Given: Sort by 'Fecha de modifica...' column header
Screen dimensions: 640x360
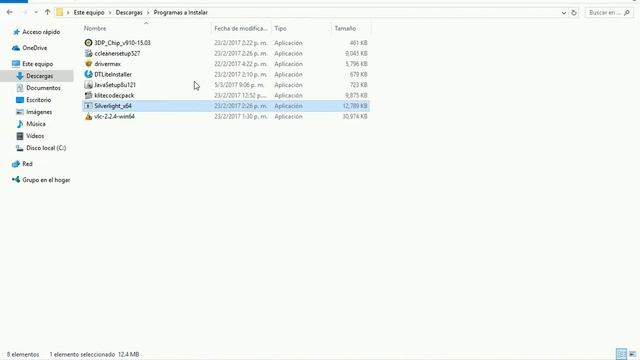Looking at the screenshot, I should (241, 28).
